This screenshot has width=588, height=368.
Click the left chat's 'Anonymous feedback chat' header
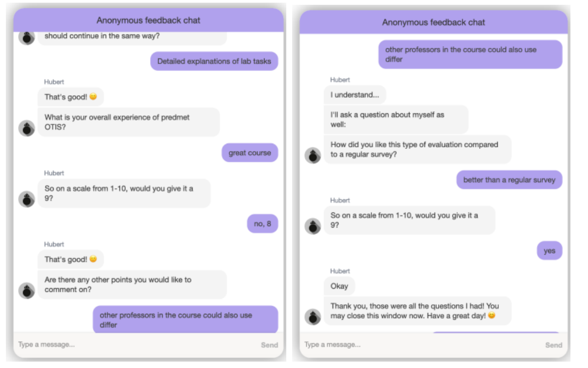148,21
